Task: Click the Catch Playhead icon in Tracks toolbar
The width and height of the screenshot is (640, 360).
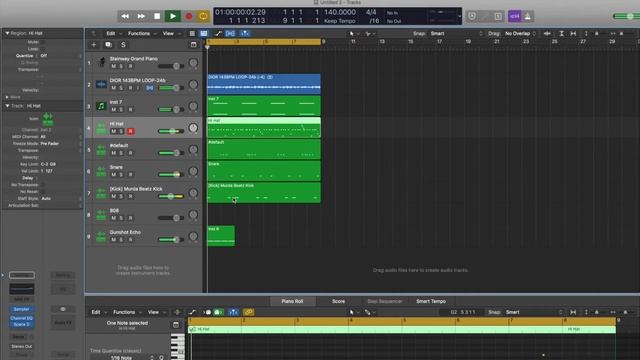Action: tap(244, 33)
